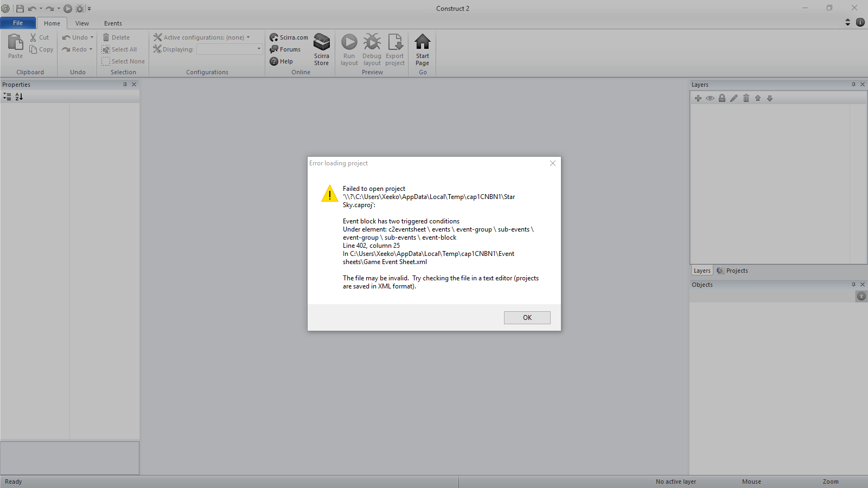Click move layer up arrow icon
The width and height of the screenshot is (868, 488).
point(758,98)
